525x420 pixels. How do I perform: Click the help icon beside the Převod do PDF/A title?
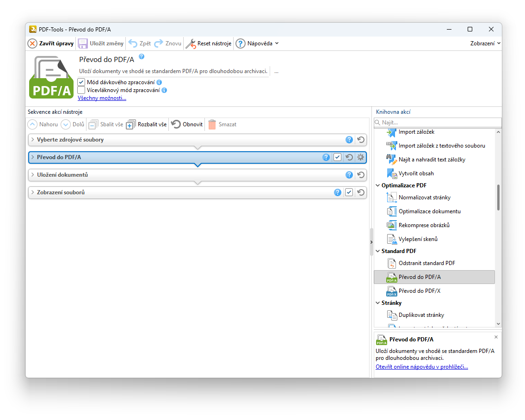coord(142,56)
